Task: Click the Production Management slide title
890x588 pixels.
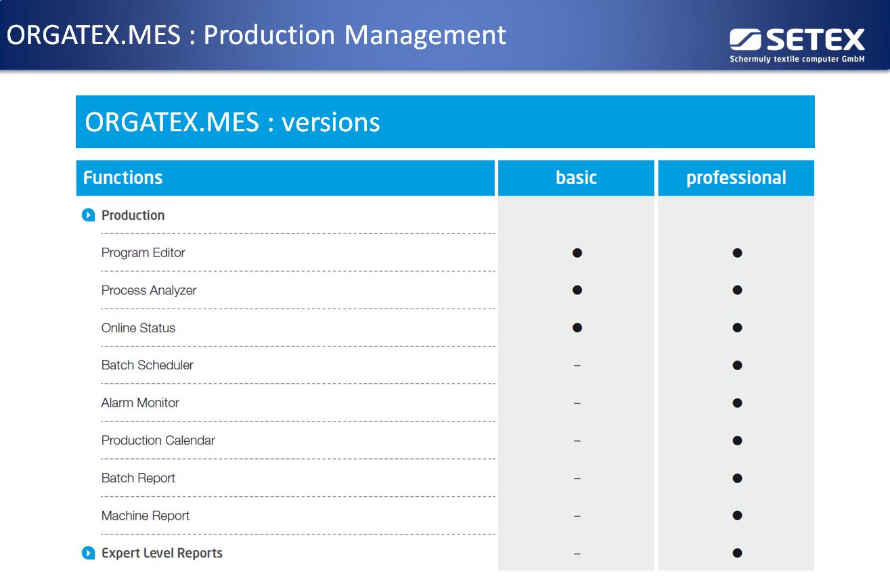Action: (257, 35)
